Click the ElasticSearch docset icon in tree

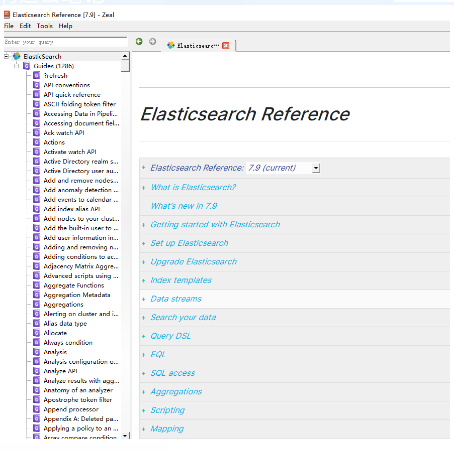pos(17,56)
